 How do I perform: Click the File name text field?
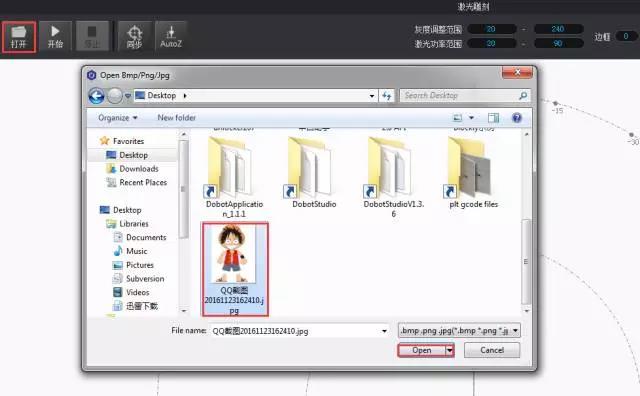click(x=296, y=331)
